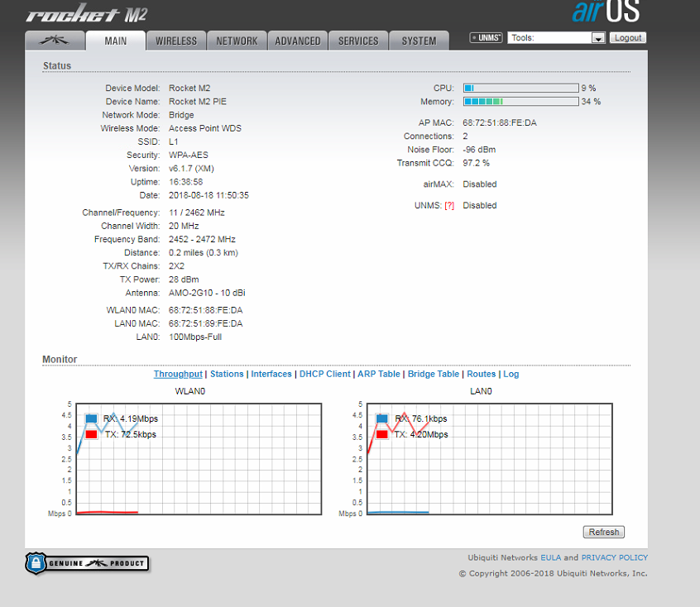Open the Ubiquiti logo tab
The height and width of the screenshot is (607, 700).
55,41
